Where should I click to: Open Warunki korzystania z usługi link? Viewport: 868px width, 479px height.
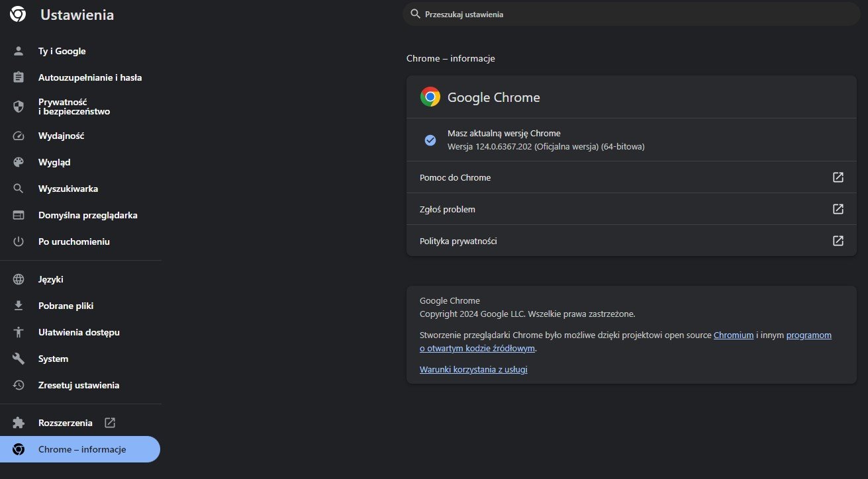click(473, 370)
